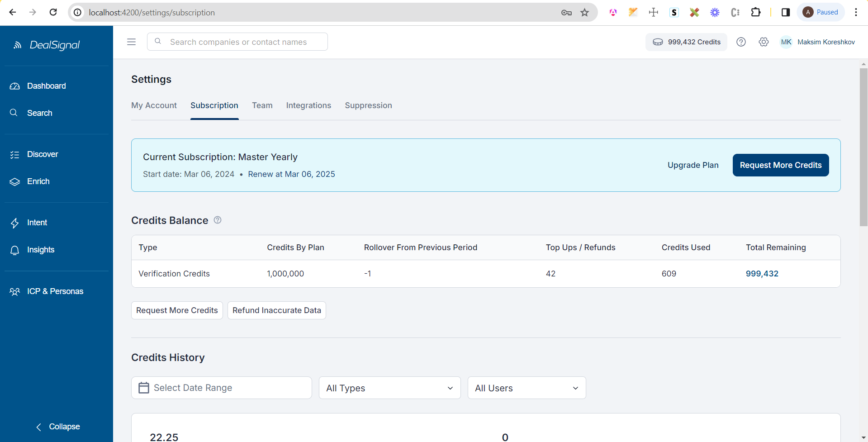Open ICP & Personas in sidebar
Image resolution: width=868 pixels, height=442 pixels.
tap(55, 291)
